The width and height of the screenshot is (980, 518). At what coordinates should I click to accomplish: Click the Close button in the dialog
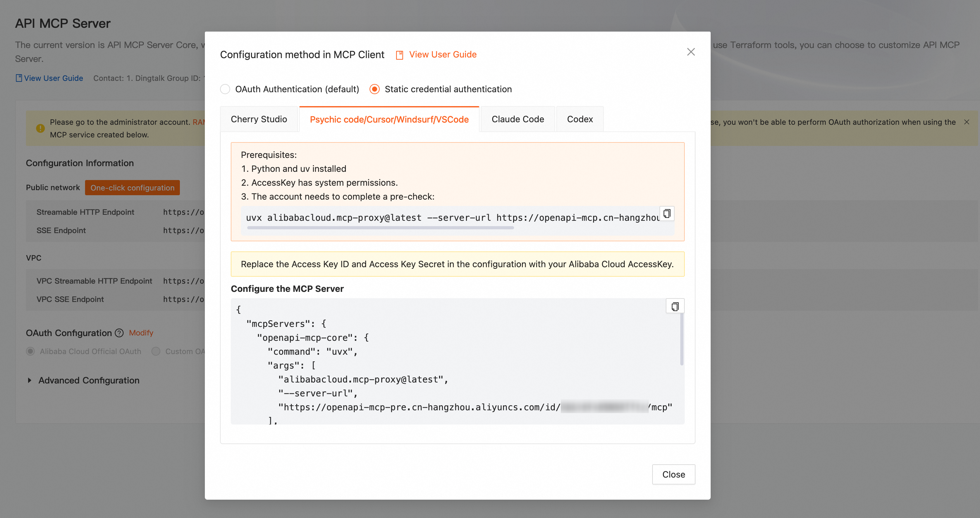point(673,474)
